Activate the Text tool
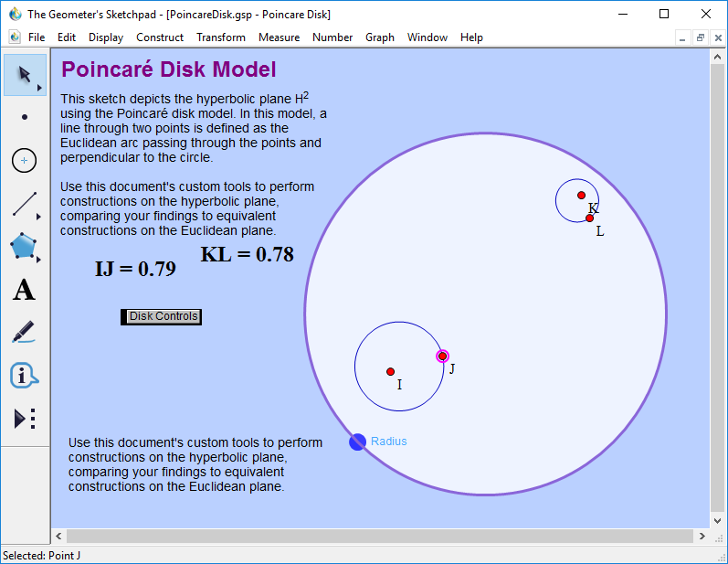 [x=25, y=291]
